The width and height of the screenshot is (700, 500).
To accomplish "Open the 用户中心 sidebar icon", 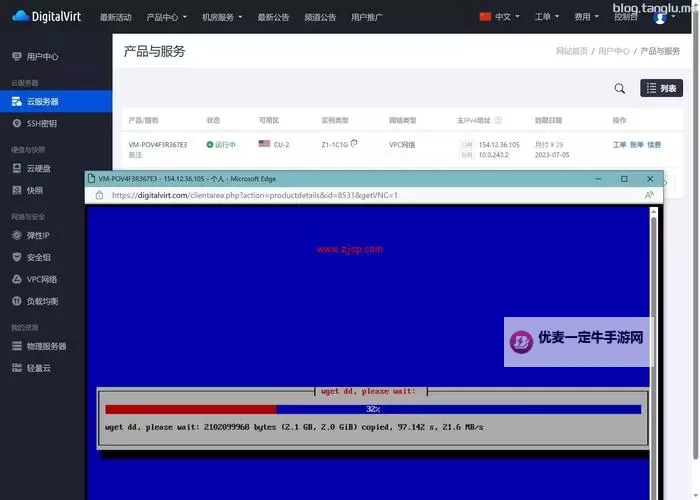I will point(17,56).
